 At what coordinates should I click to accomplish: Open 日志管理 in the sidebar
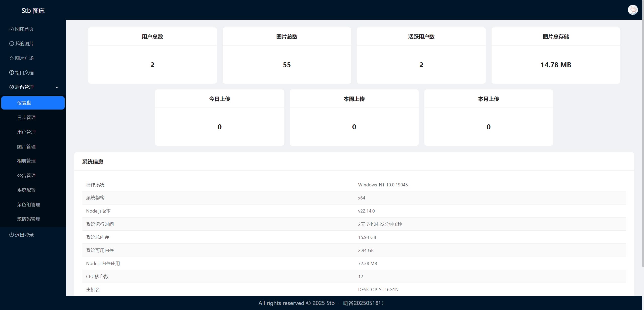(x=26, y=117)
